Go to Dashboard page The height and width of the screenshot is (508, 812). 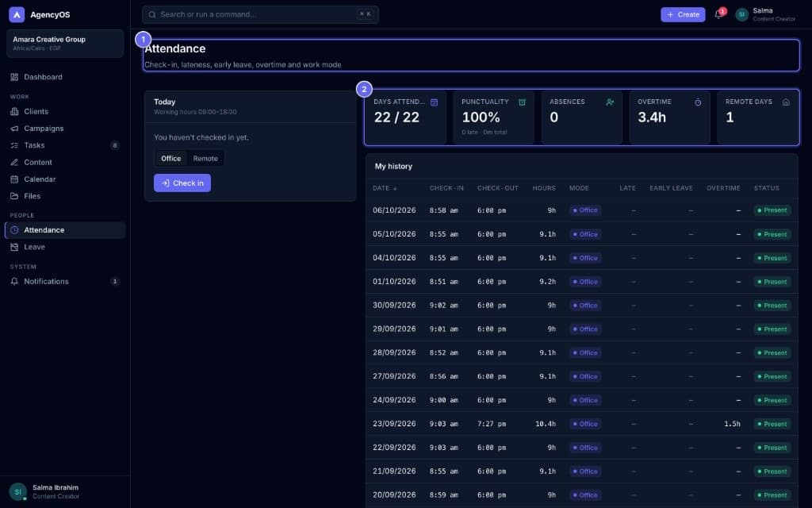point(65,77)
